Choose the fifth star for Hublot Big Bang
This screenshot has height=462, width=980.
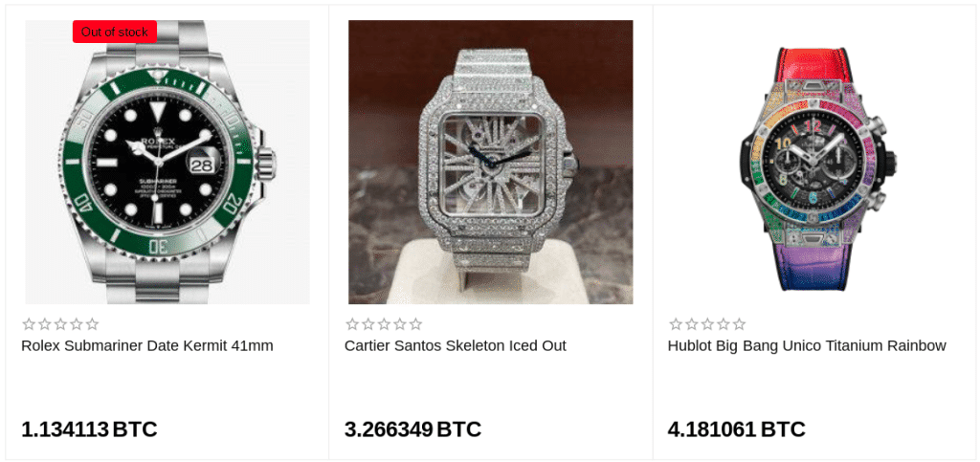click(739, 324)
